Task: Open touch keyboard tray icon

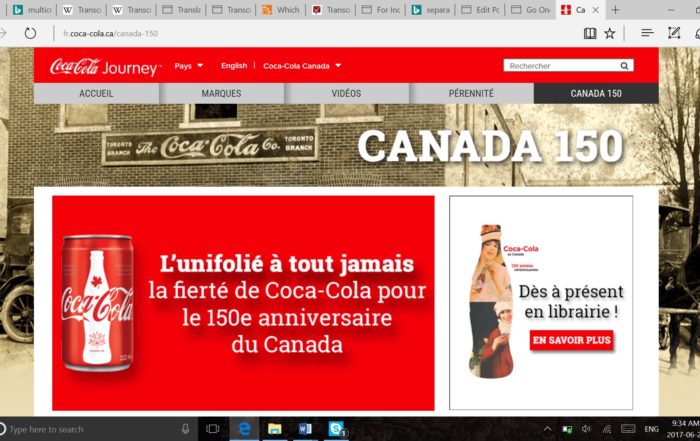Action: 628,429
